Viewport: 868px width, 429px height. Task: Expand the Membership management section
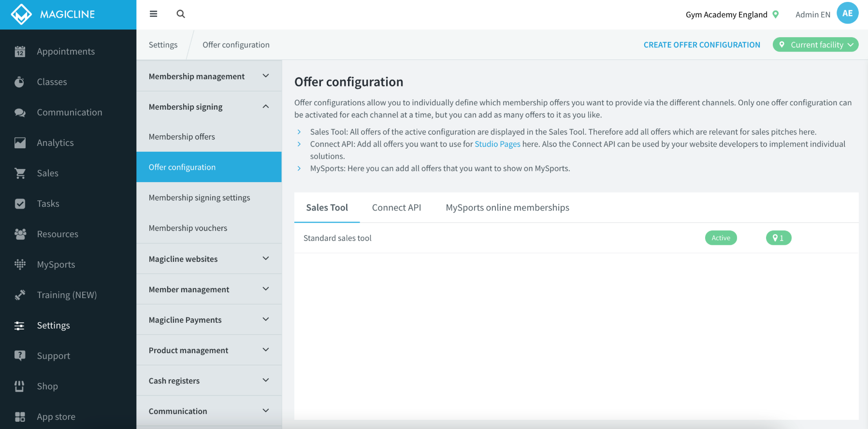point(209,76)
